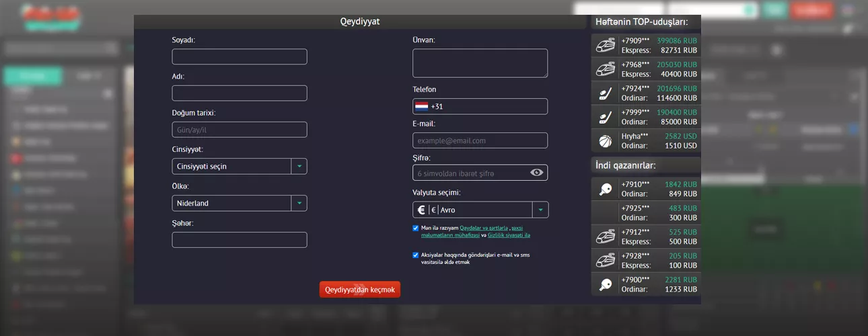The width and height of the screenshot is (868, 336).
Task: Click the hockey stick icon beside +7924***
Action: click(605, 93)
